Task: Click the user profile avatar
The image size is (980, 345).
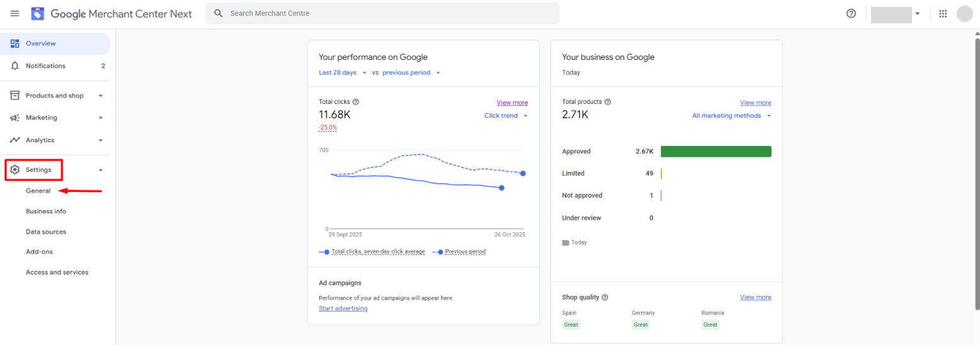Action: [964, 13]
